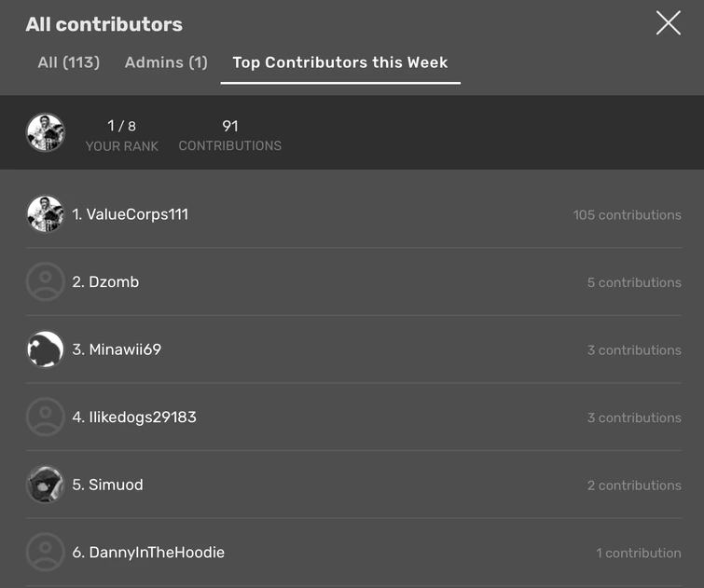Click Dzomb's default avatar icon
This screenshot has width=704, height=588.
(46, 282)
